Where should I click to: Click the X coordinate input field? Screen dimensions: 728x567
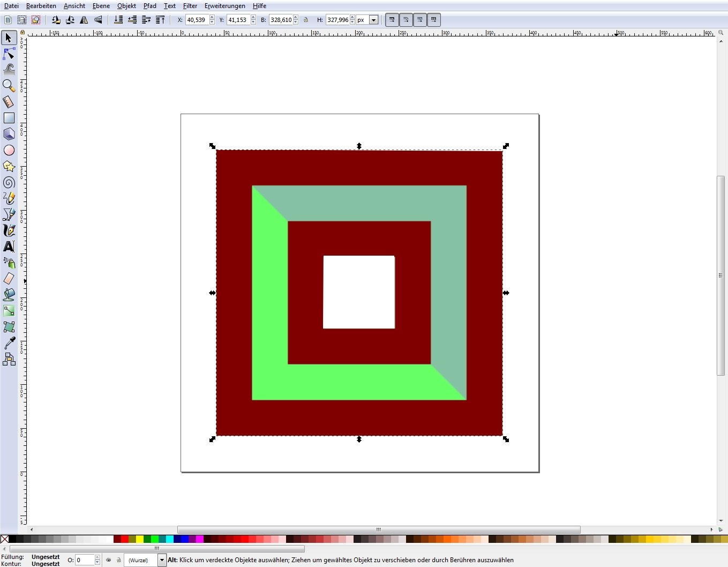(x=197, y=20)
